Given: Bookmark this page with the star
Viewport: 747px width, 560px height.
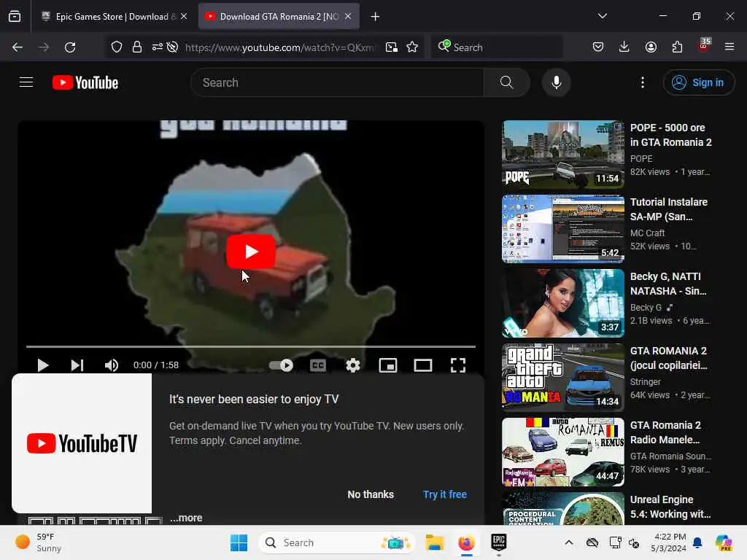Looking at the screenshot, I should tap(413, 47).
